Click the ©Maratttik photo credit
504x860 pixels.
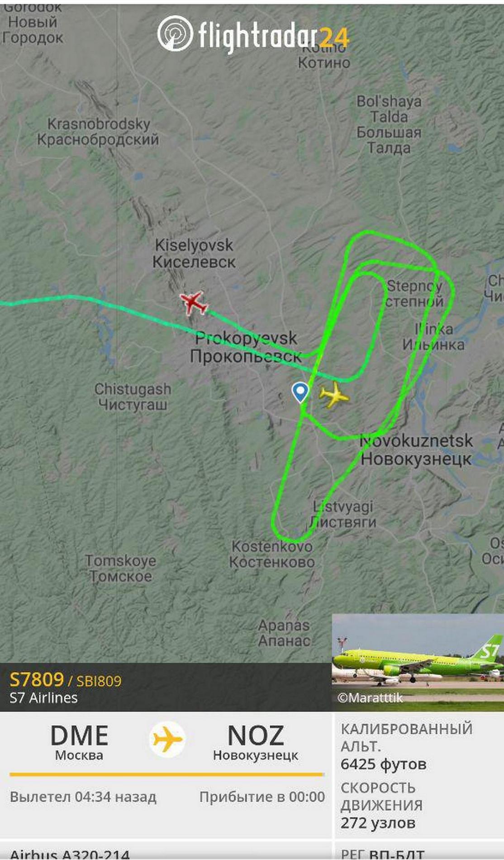pyautogui.click(x=370, y=698)
